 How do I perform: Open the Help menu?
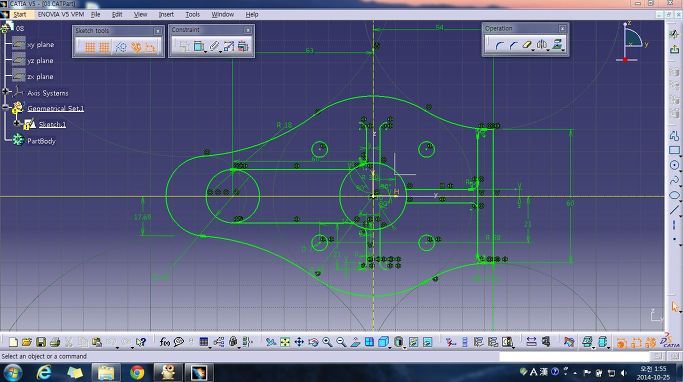tap(252, 14)
